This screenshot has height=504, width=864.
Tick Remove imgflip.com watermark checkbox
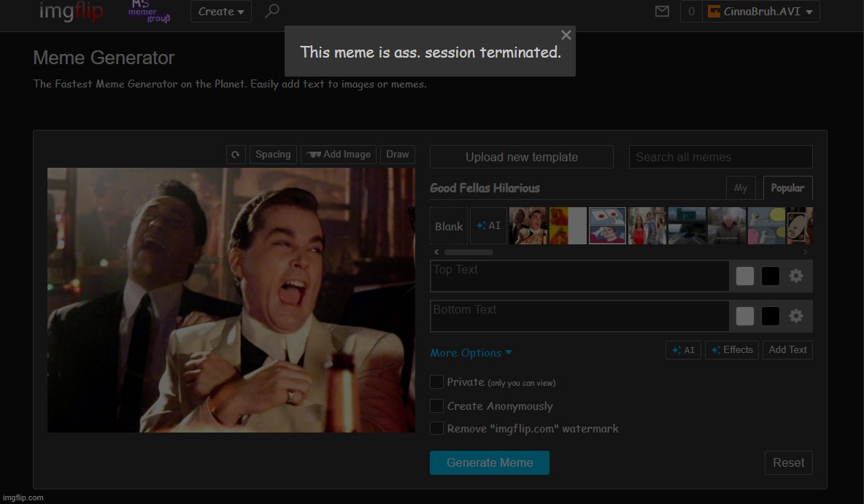click(436, 428)
